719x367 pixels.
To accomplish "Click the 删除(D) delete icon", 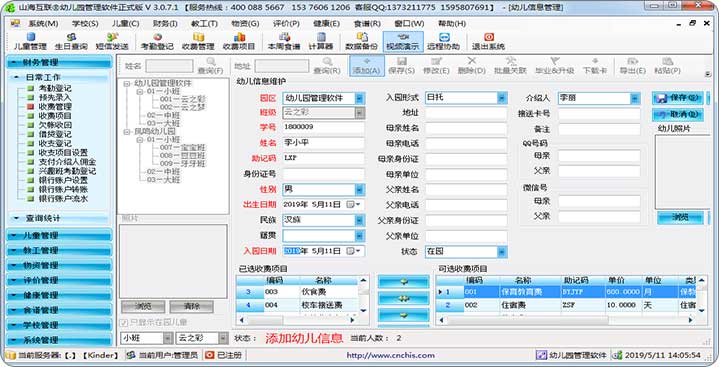I will point(472,66).
